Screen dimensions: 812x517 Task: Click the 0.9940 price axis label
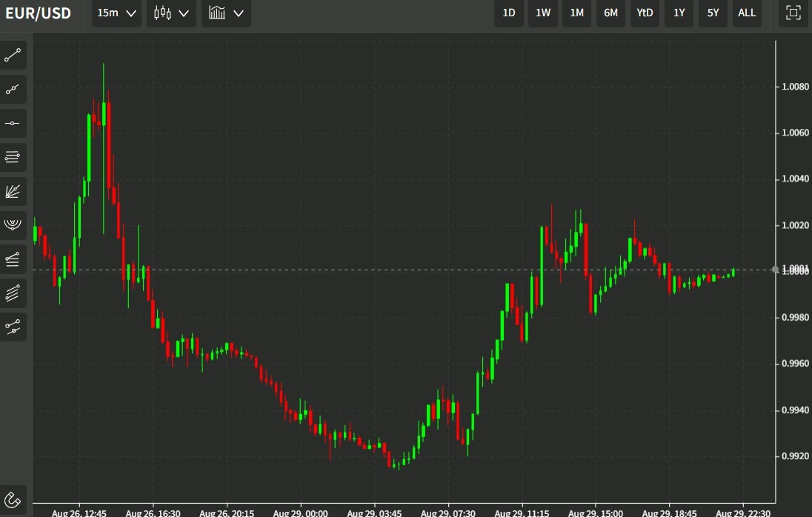[795, 410]
